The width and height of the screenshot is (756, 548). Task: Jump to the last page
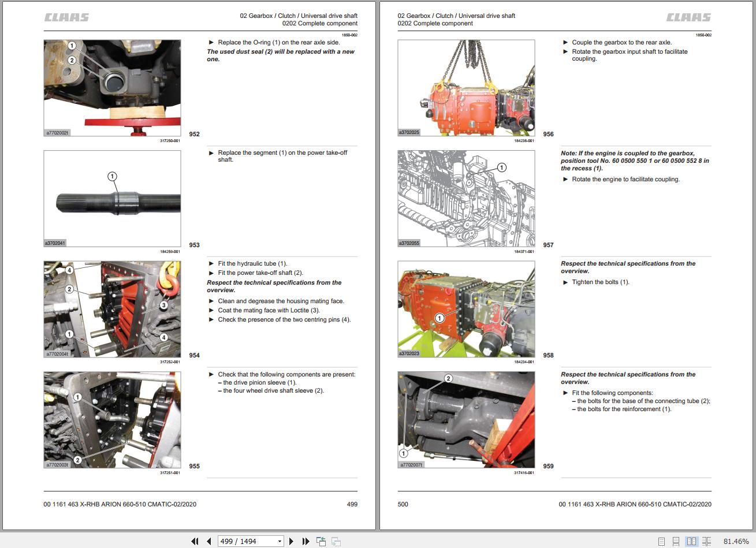click(x=306, y=541)
